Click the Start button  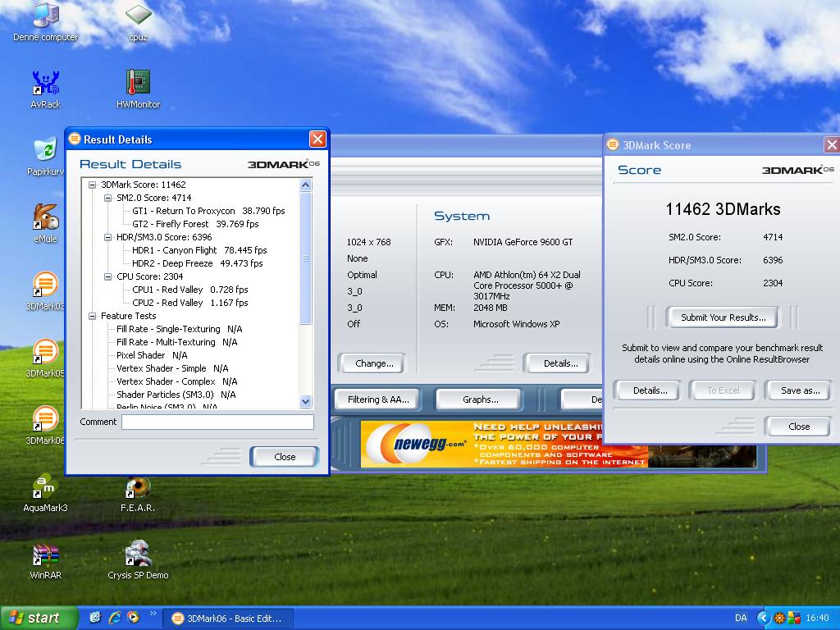38,618
